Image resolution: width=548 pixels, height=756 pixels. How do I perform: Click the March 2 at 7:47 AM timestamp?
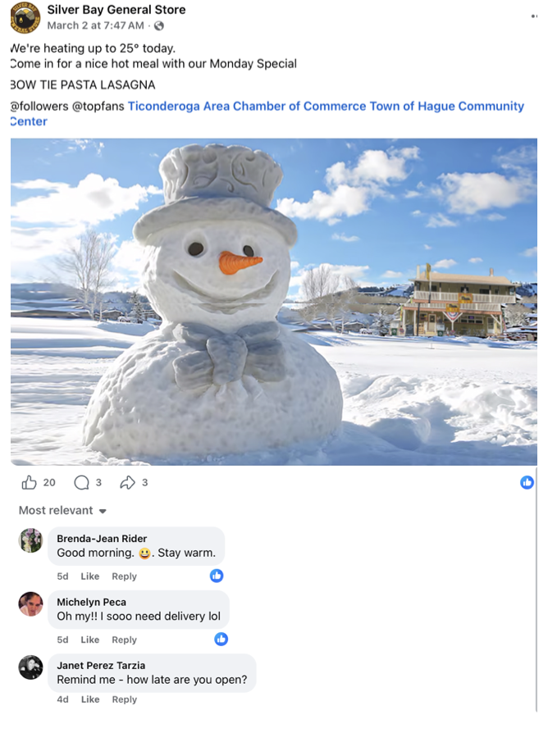95,25
